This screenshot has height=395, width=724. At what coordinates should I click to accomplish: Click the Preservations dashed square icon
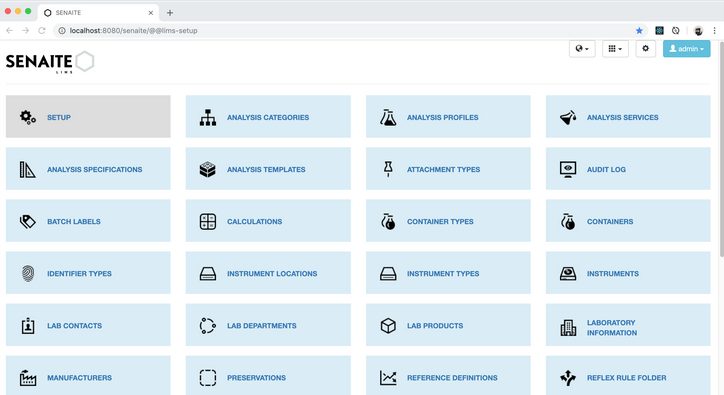pos(208,378)
